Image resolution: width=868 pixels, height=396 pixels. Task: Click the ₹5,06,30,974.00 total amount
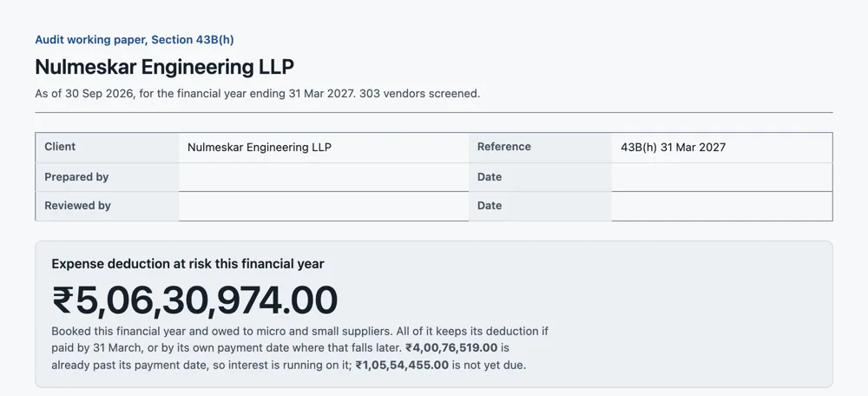194,300
